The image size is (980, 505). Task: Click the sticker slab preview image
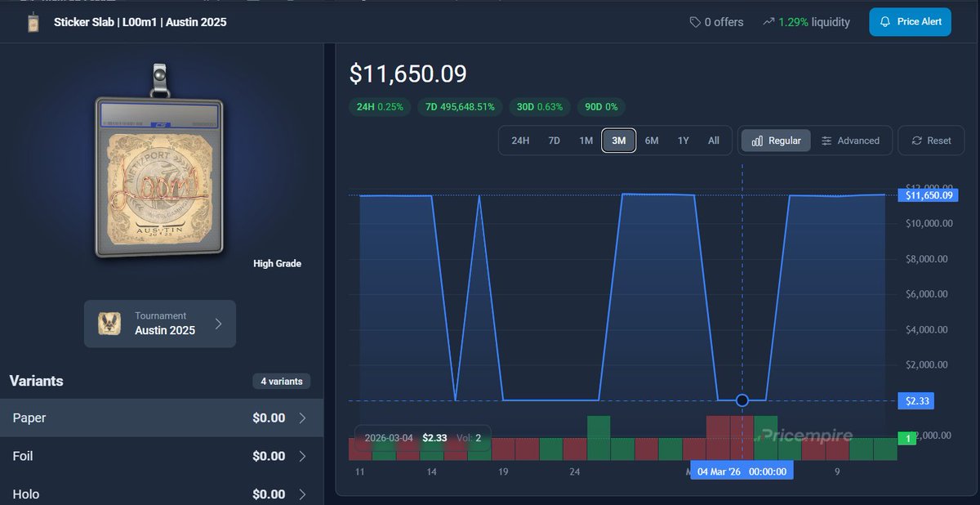pos(158,162)
